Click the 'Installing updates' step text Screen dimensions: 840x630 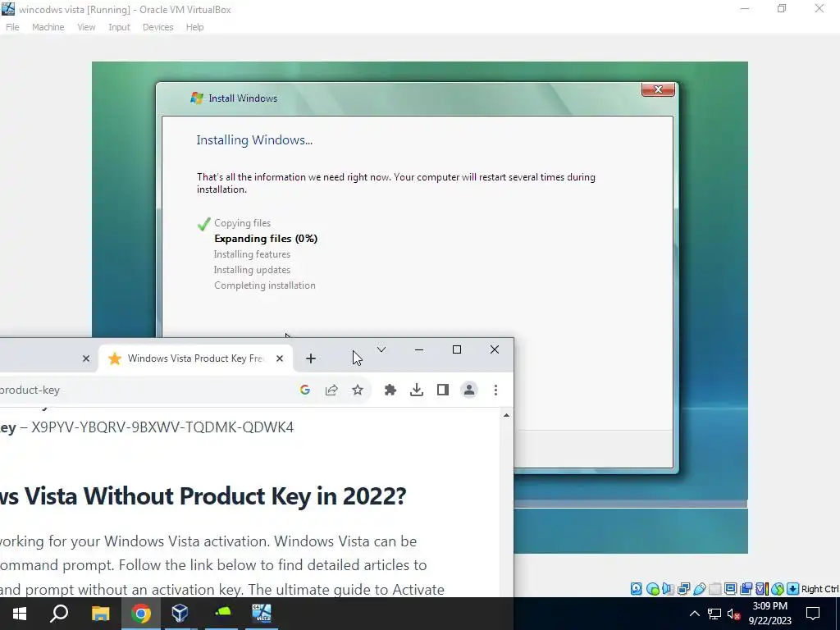252,269
